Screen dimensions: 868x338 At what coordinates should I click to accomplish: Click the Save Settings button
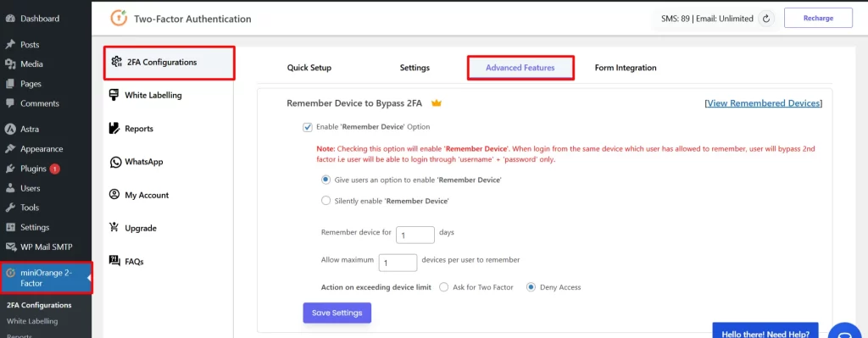[337, 313]
